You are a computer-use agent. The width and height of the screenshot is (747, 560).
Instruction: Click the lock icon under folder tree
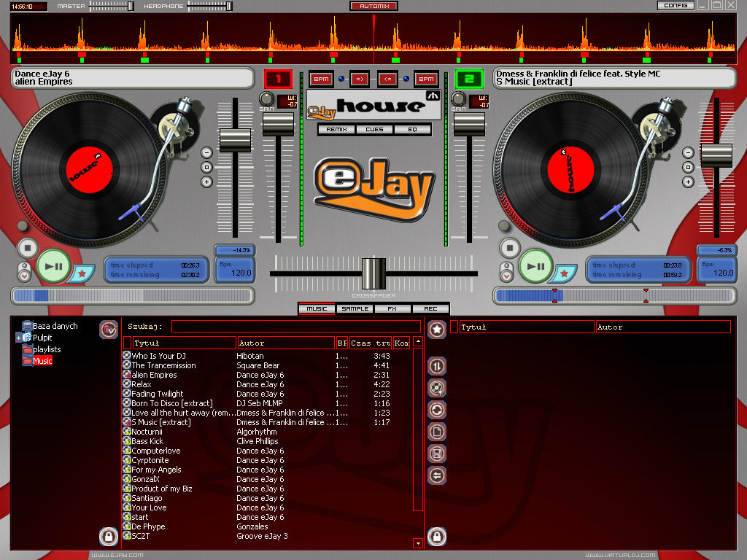coord(109,537)
